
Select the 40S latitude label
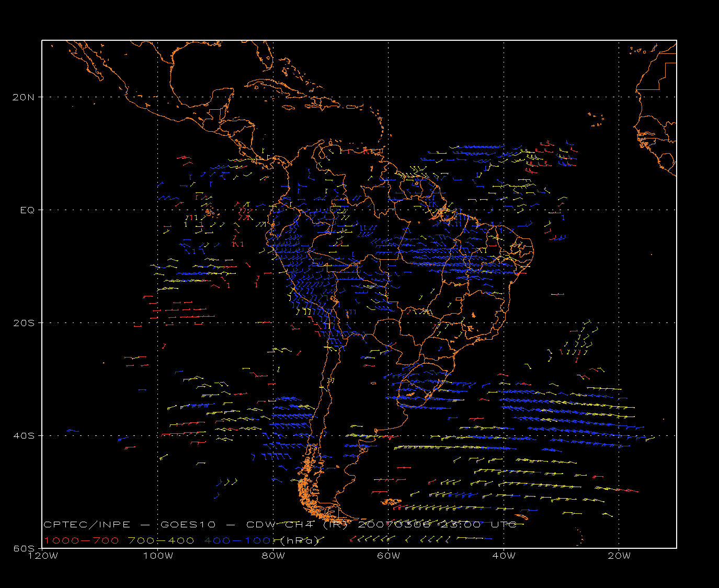(x=24, y=436)
